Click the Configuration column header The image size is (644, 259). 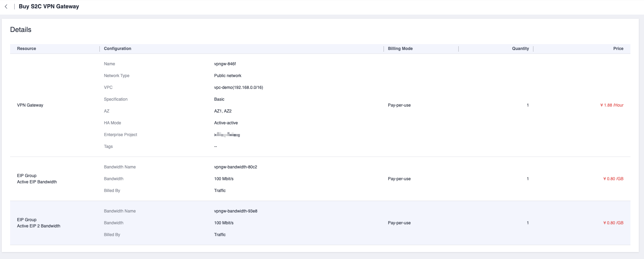(118, 49)
